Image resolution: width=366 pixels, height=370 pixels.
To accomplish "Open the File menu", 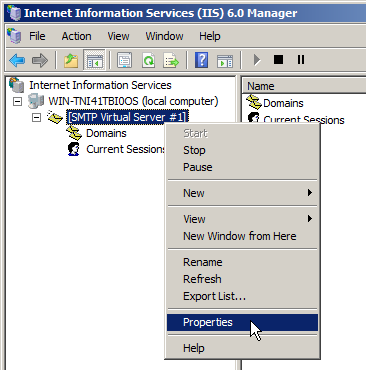I will 37,36.
